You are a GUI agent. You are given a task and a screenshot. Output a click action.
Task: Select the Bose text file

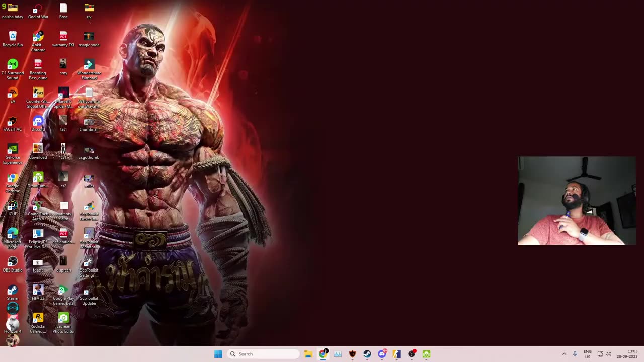63,11
